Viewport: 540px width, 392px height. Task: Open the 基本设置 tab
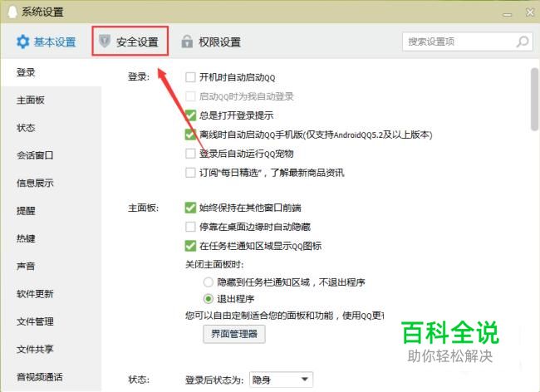pyautogui.click(x=47, y=42)
